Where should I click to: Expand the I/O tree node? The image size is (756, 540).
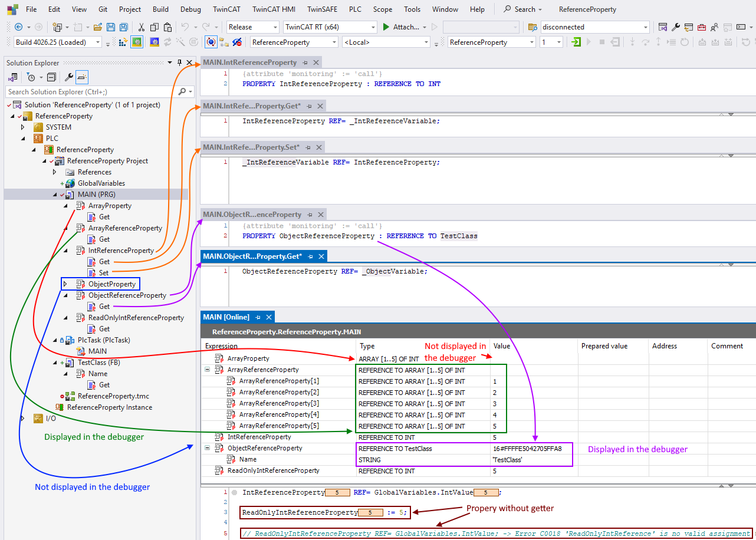coord(23,419)
